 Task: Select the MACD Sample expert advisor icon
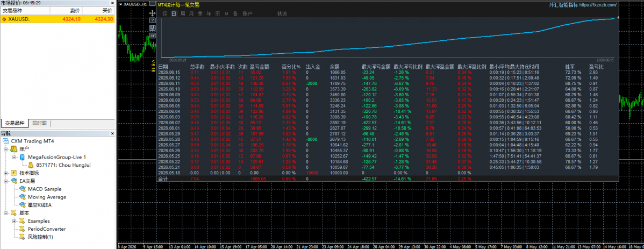coord(22,189)
